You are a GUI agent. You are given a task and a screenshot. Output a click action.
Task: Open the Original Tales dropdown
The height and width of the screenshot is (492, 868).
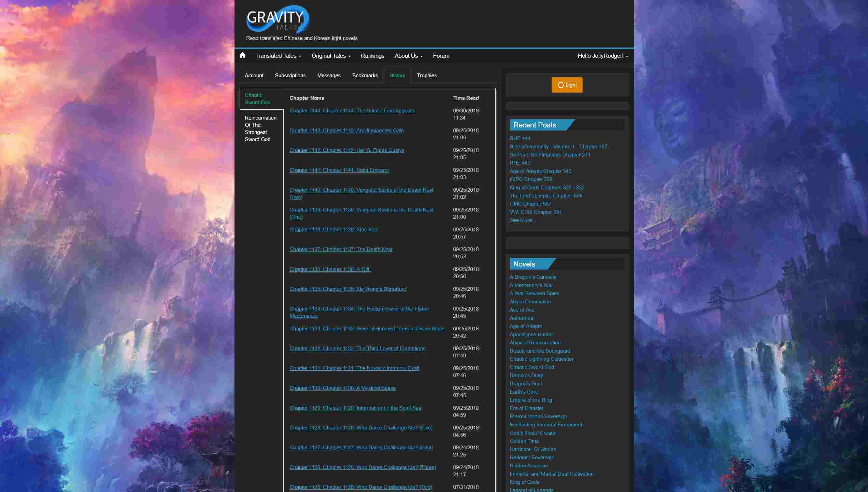coord(331,56)
